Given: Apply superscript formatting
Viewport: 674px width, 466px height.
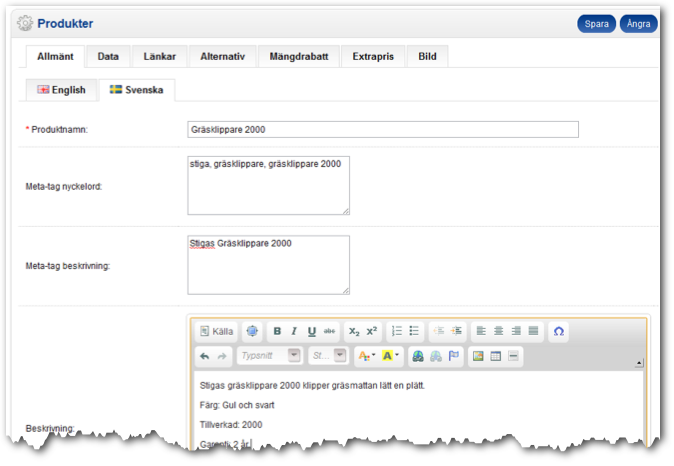Looking at the screenshot, I should [372, 331].
